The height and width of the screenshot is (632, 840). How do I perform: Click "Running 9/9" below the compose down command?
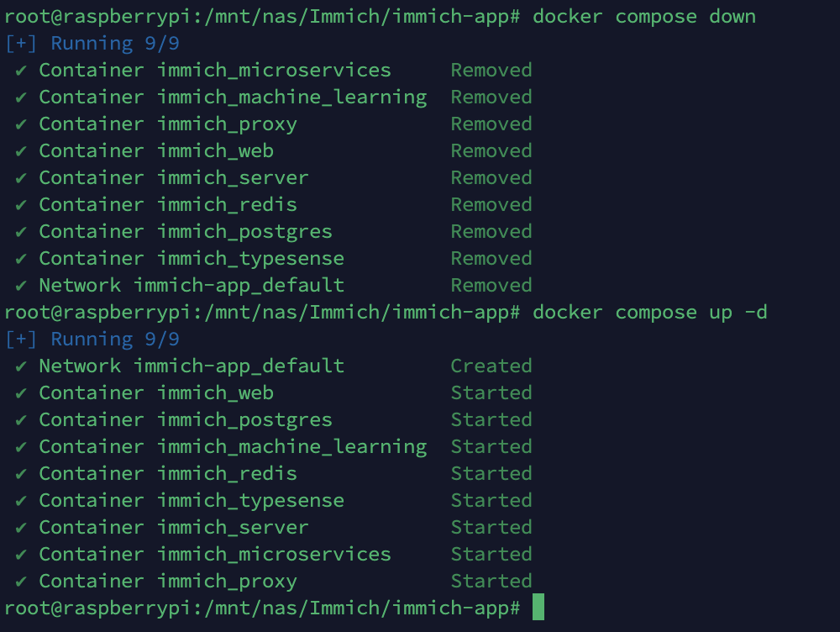tap(92, 44)
